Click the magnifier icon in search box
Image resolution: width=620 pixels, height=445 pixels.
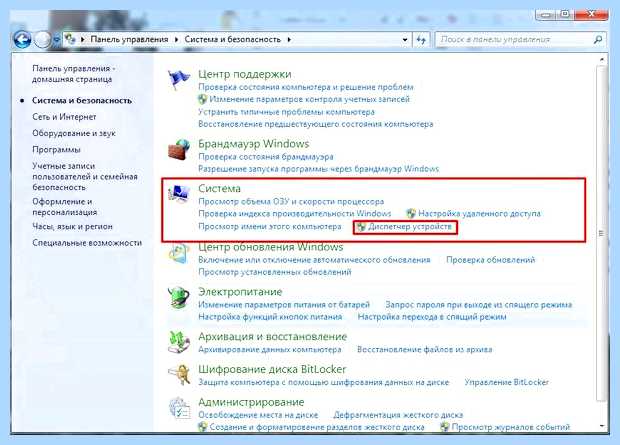coord(598,40)
